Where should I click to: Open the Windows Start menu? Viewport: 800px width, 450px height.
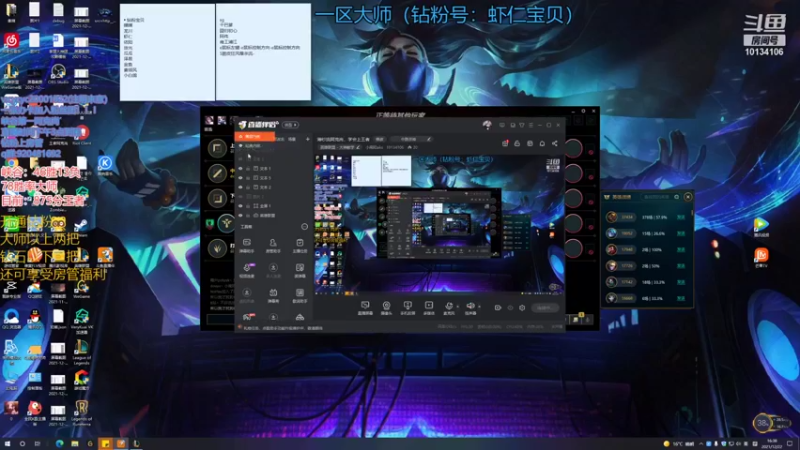[x=7, y=444]
